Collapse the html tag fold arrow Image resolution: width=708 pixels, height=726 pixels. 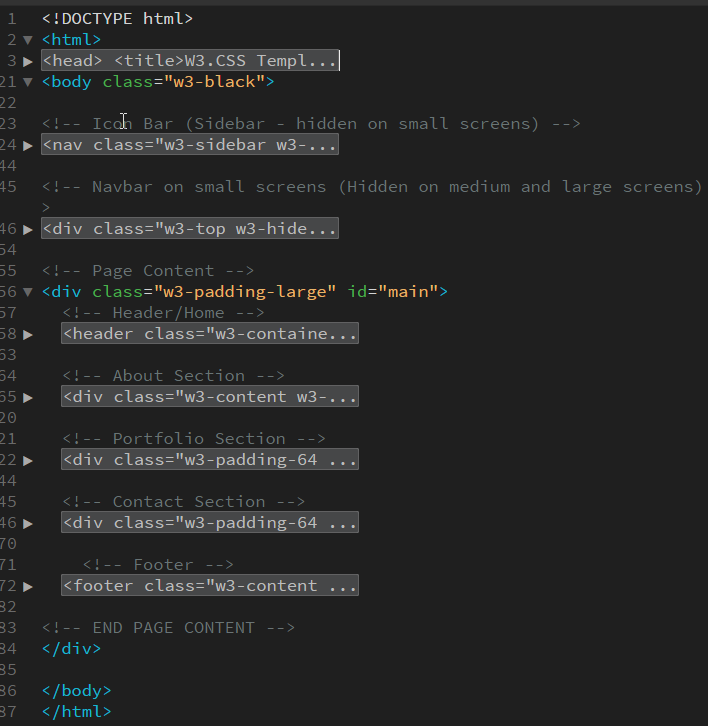[x=28, y=40]
